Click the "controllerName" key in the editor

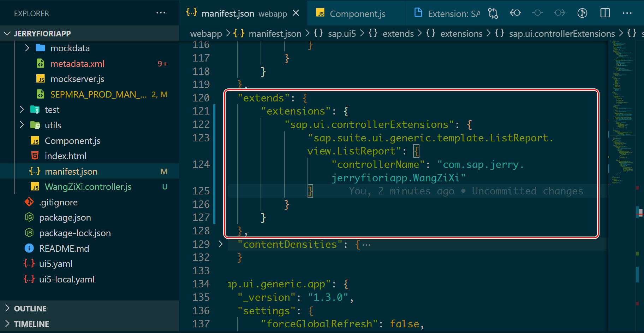tap(378, 164)
